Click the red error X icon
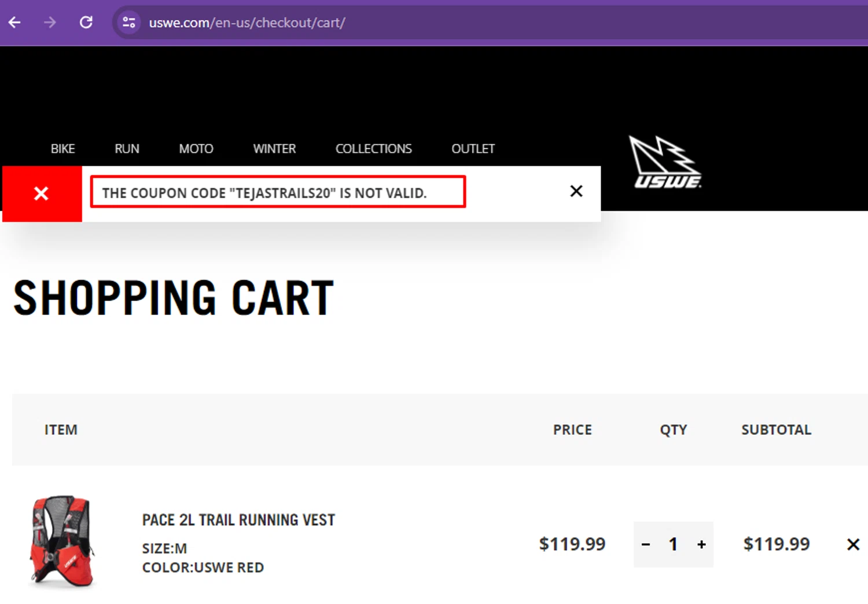 [x=41, y=193]
